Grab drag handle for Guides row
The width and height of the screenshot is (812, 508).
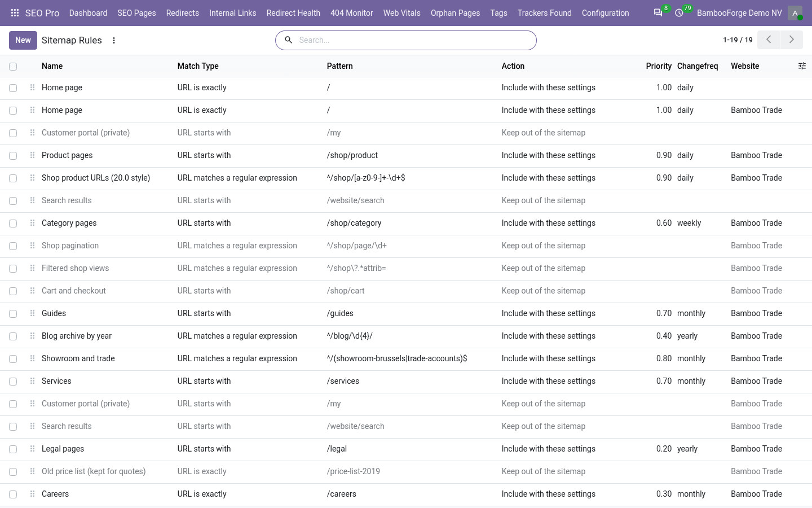tap(32, 313)
